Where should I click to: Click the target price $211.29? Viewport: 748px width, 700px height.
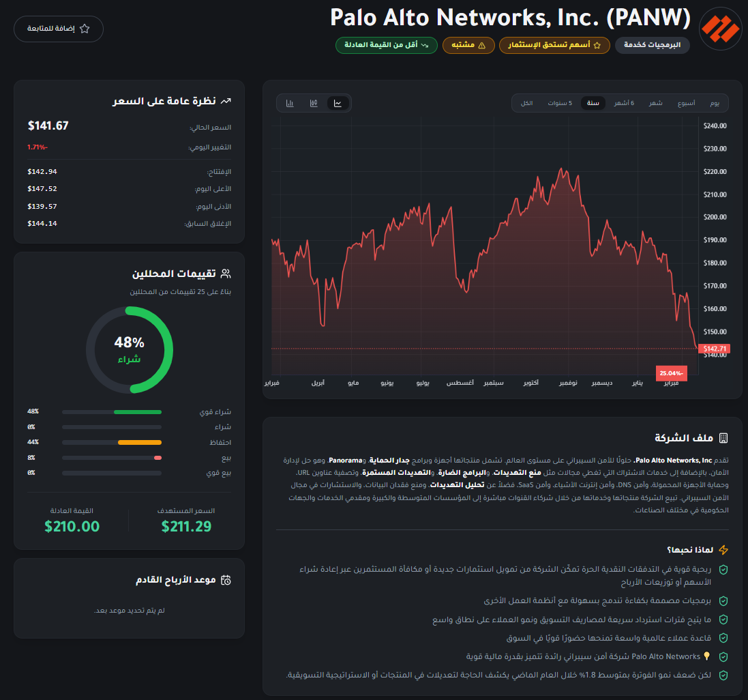(186, 526)
